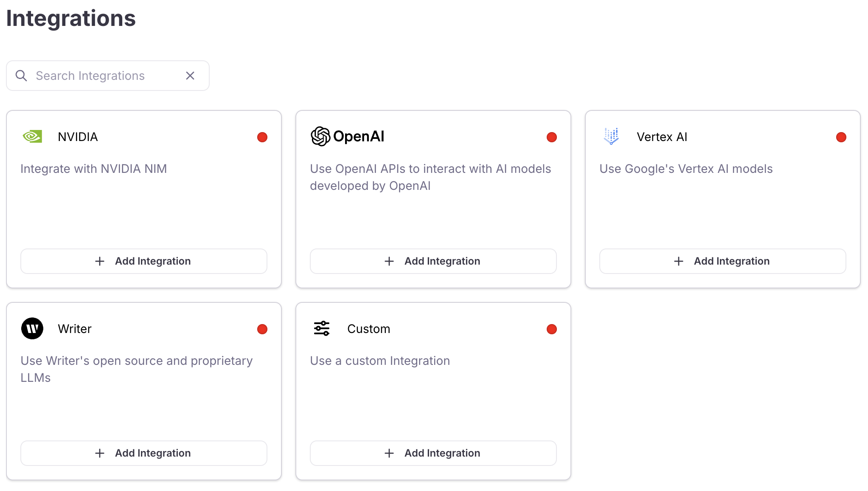Clear search with the X icon

190,76
